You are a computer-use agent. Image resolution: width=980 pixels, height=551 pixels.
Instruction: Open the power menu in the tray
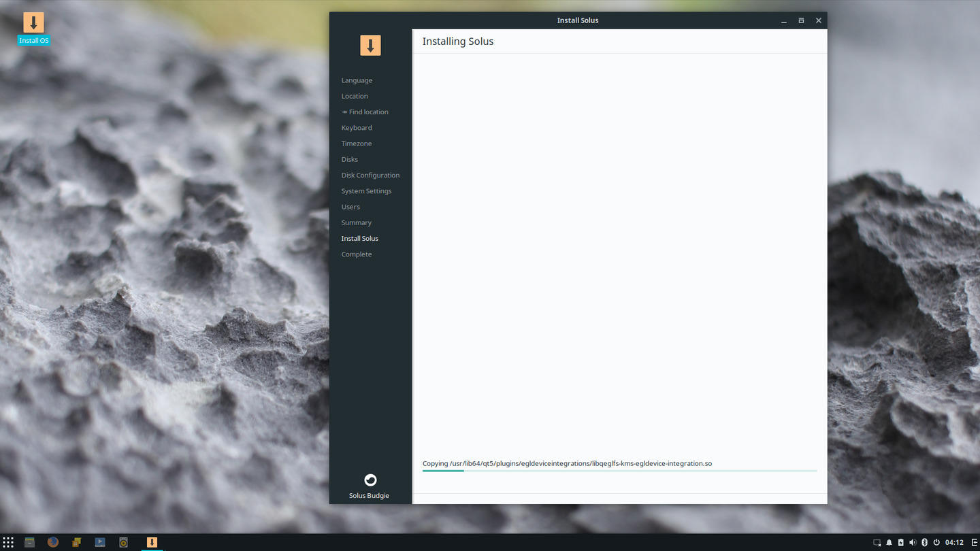pos(936,542)
